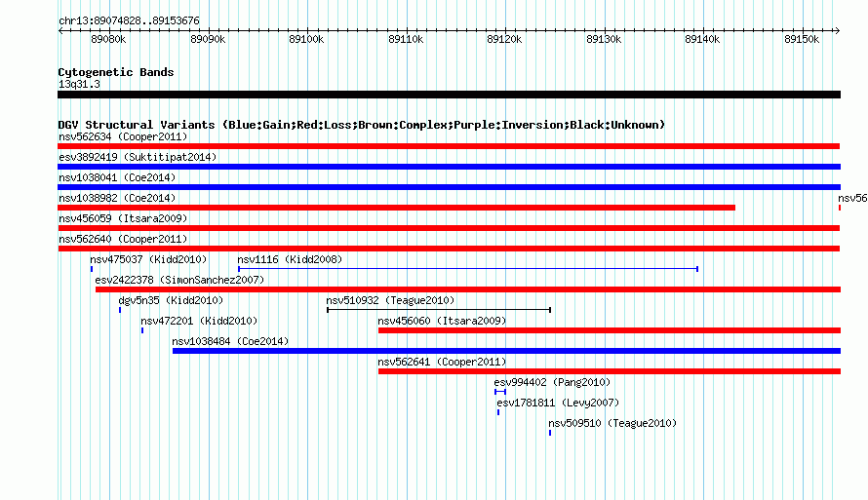Click the blue esv3892419 gain bar
Viewport: 868px width, 500px height.
(449, 167)
